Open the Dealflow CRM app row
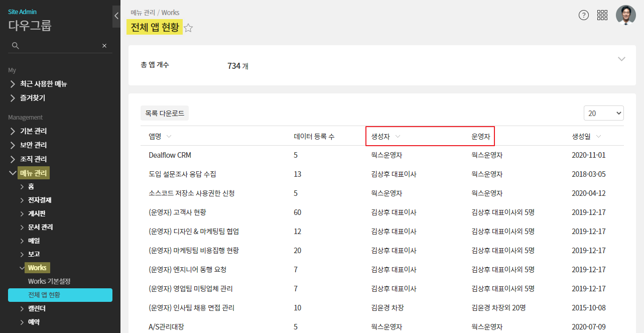The width and height of the screenshot is (644, 333). (170, 155)
